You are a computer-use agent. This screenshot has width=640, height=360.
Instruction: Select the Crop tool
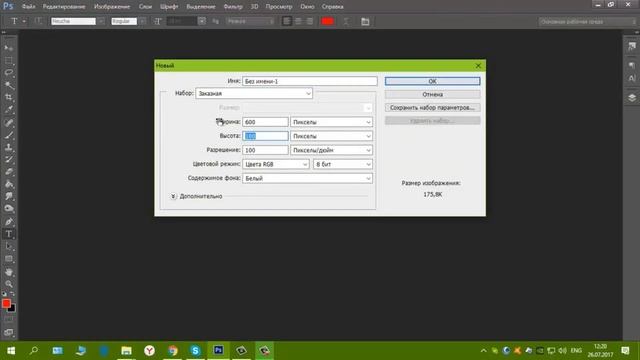pyautogui.click(x=9, y=98)
